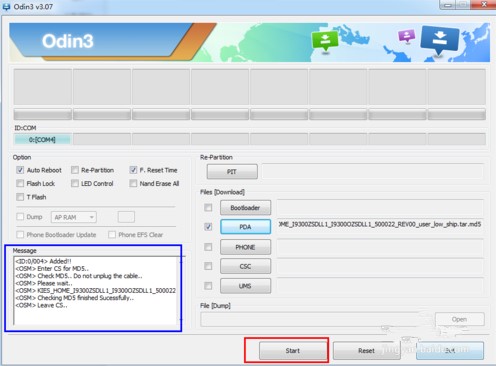Toggle the Auto Reboot checkbox

click(20, 170)
